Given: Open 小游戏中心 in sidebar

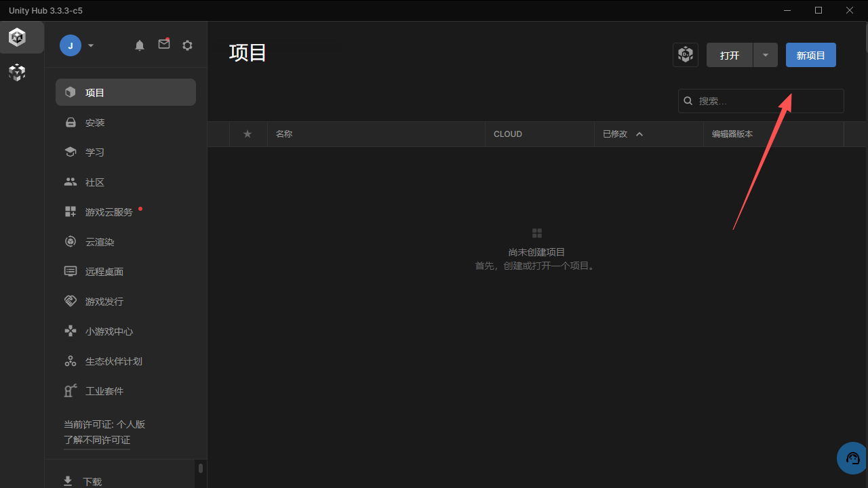Looking at the screenshot, I should [x=125, y=331].
